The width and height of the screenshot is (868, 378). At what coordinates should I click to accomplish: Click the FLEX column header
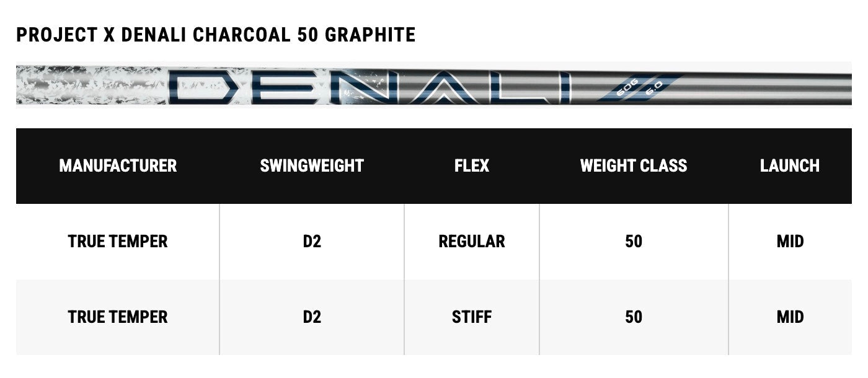point(472,165)
